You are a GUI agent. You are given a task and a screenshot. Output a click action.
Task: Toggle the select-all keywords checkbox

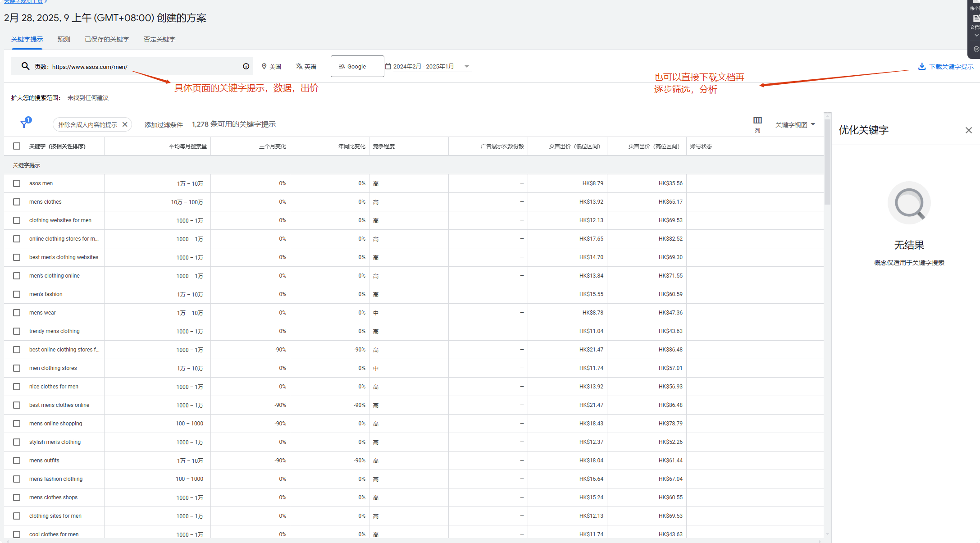pos(17,146)
